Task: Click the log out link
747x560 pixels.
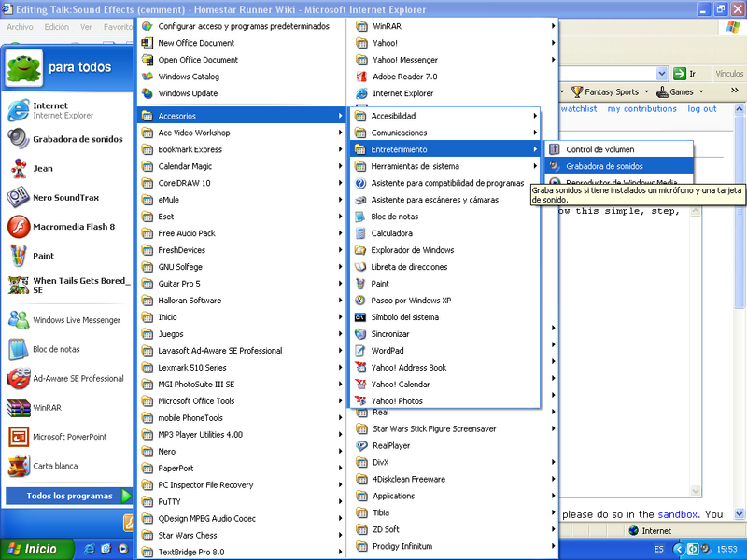Action: (x=702, y=108)
